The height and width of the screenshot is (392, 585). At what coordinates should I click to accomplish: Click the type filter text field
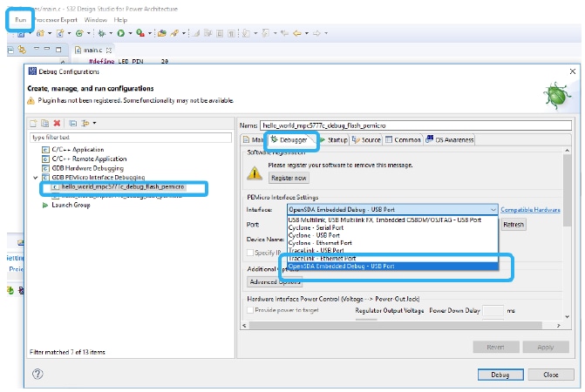(x=131, y=137)
